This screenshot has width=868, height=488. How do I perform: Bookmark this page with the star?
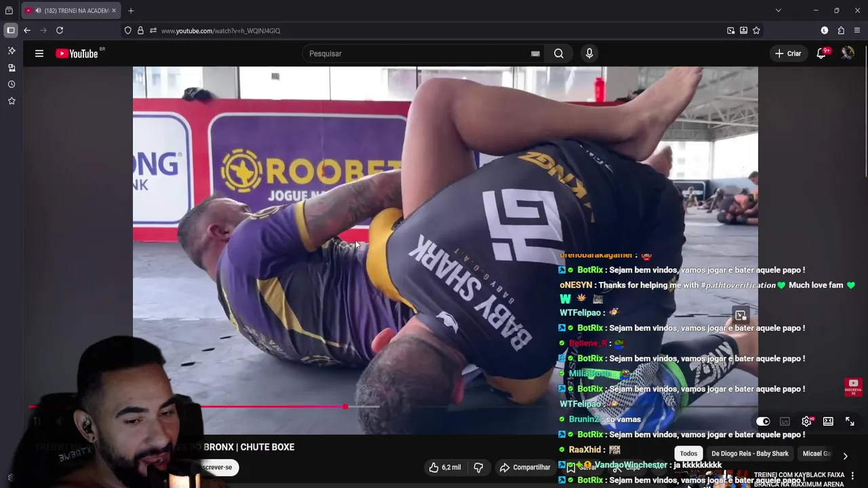756,30
